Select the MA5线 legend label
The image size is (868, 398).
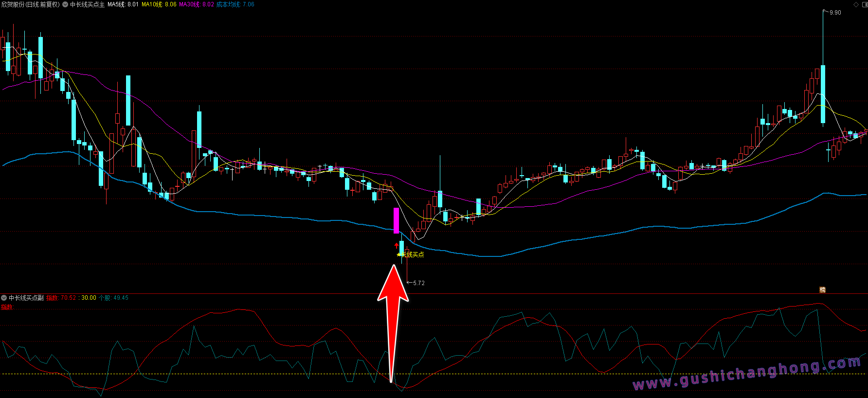coord(123,4)
